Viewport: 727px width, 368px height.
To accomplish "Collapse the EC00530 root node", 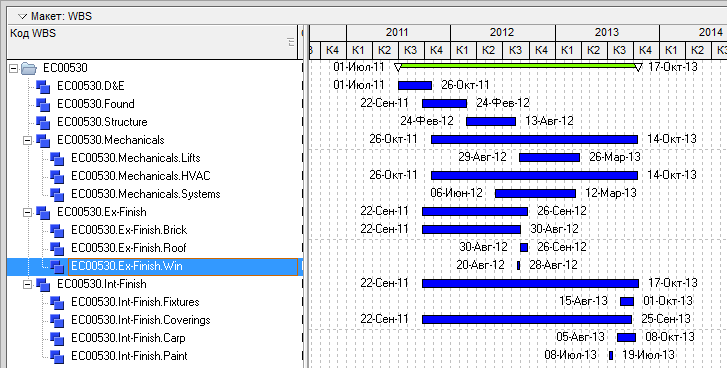I will [x=13, y=69].
